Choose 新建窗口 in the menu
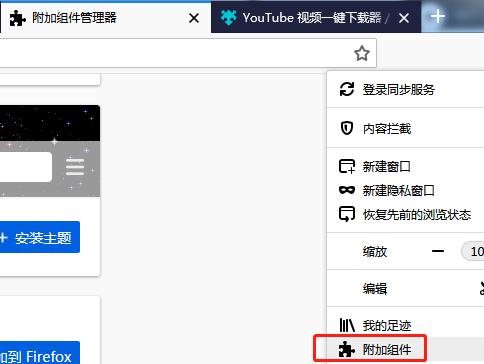 tap(406, 166)
